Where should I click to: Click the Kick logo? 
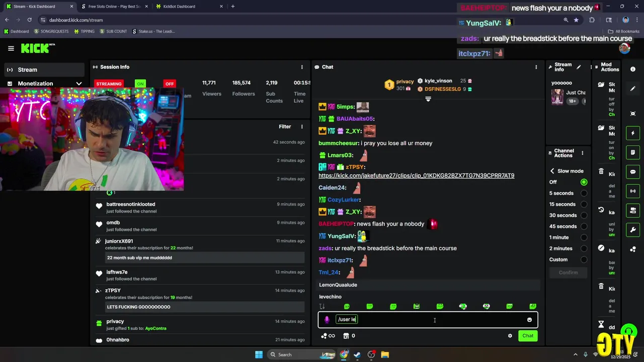coord(37,48)
